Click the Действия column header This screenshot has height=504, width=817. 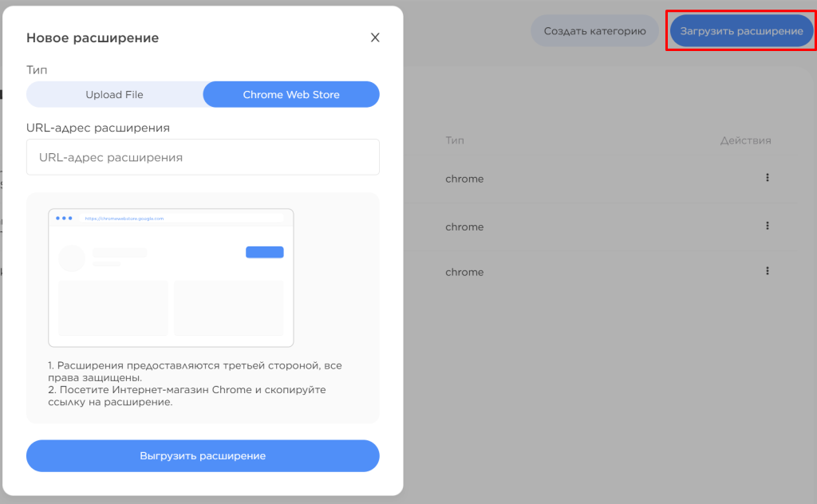(x=746, y=140)
